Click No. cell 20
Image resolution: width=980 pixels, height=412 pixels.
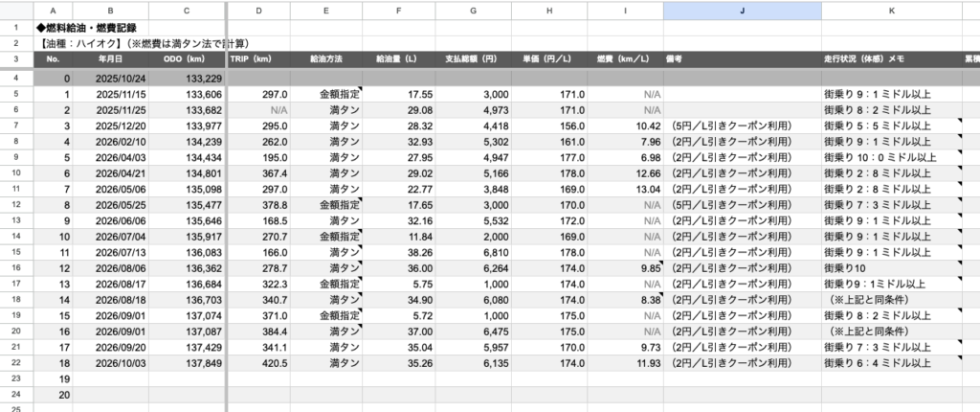52,395
